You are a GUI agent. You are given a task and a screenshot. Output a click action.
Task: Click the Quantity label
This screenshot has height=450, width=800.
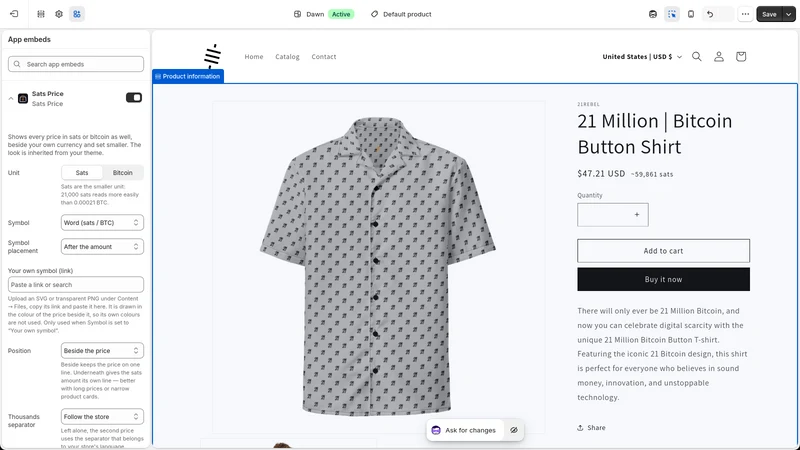pyautogui.click(x=590, y=195)
